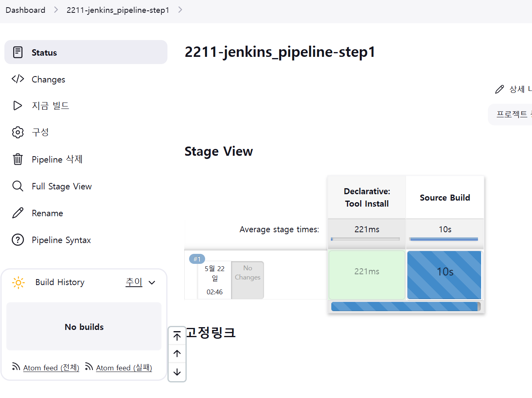This screenshot has height=398, width=532.
Task: Expand chevron after 2211-jenkins_pipeline-step1 breadcrumb
Action: click(x=180, y=10)
